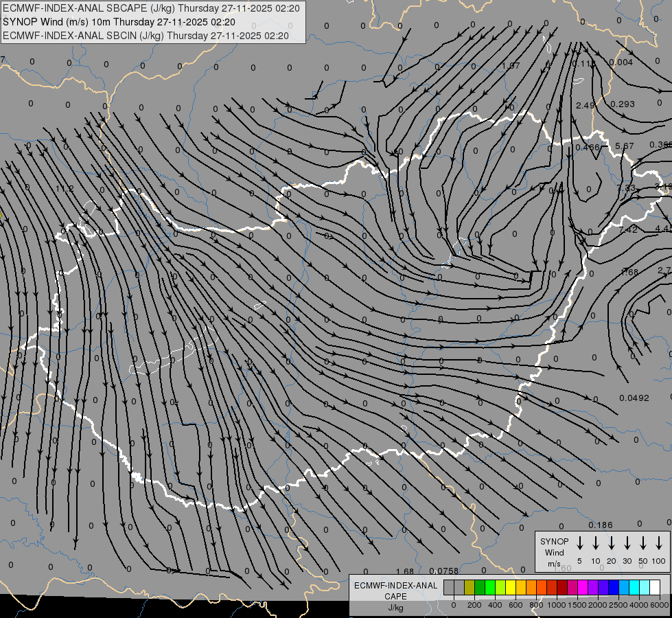Click the 1000 tick label on CAPE scale
The image size is (672, 618).
(556, 605)
